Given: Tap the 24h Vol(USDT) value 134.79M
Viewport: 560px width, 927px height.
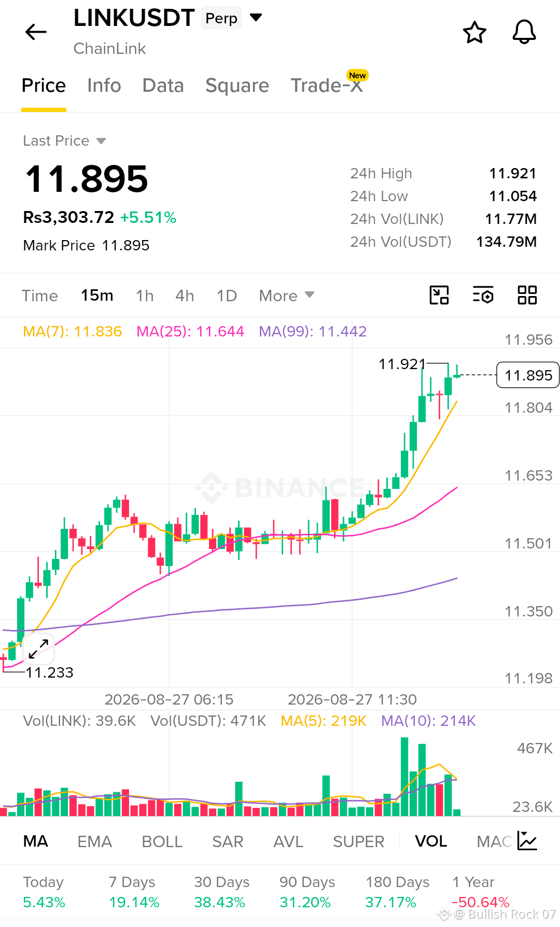Looking at the screenshot, I should [x=507, y=242].
